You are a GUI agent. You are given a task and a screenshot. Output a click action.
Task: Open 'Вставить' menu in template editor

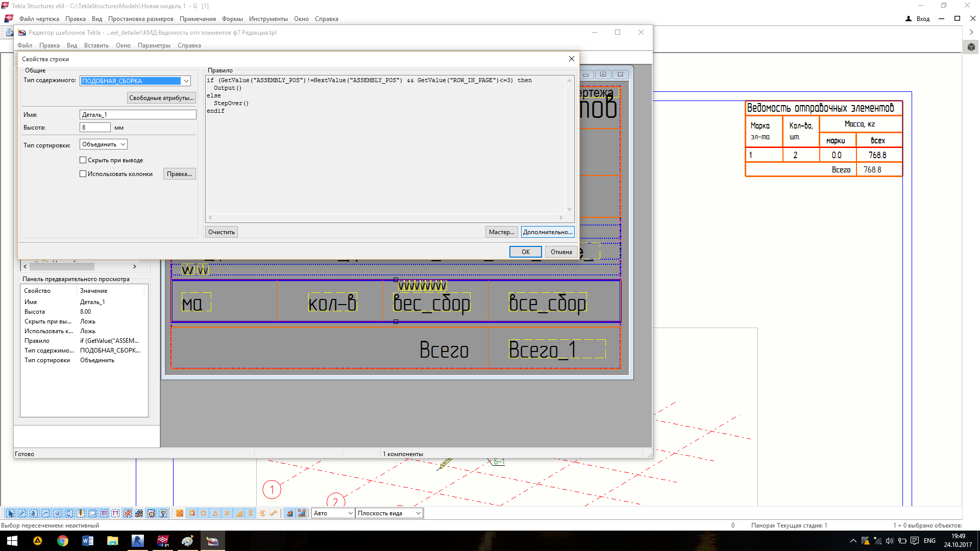click(x=96, y=45)
